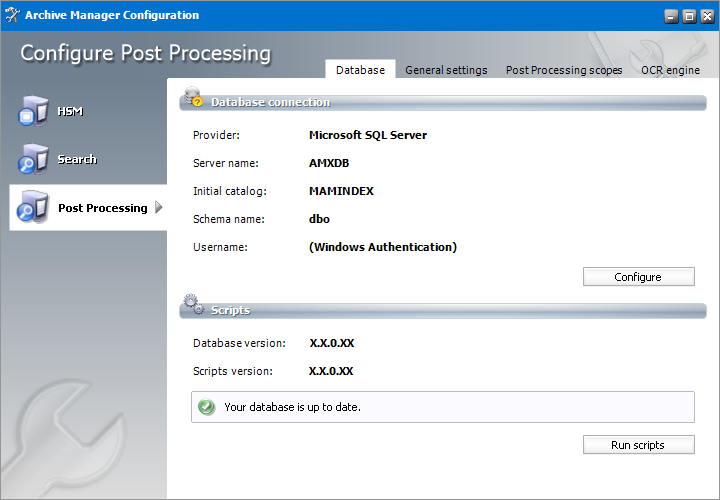Click the HSM sidebar icon

coord(30,111)
